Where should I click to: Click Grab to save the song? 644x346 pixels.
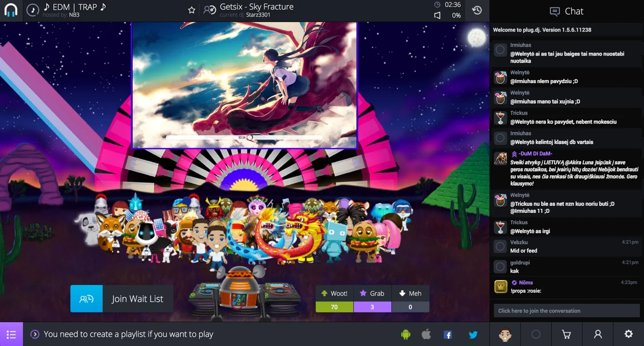point(372,293)
